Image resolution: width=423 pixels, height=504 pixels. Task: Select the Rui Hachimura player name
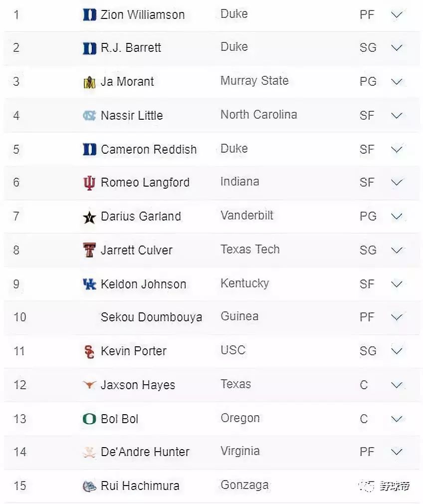click(x=140, y=486)
